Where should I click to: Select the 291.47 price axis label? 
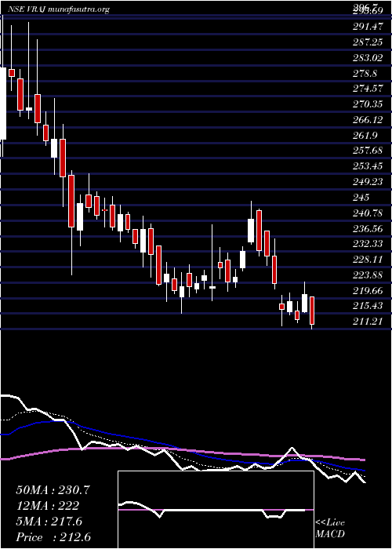point(368,27)
